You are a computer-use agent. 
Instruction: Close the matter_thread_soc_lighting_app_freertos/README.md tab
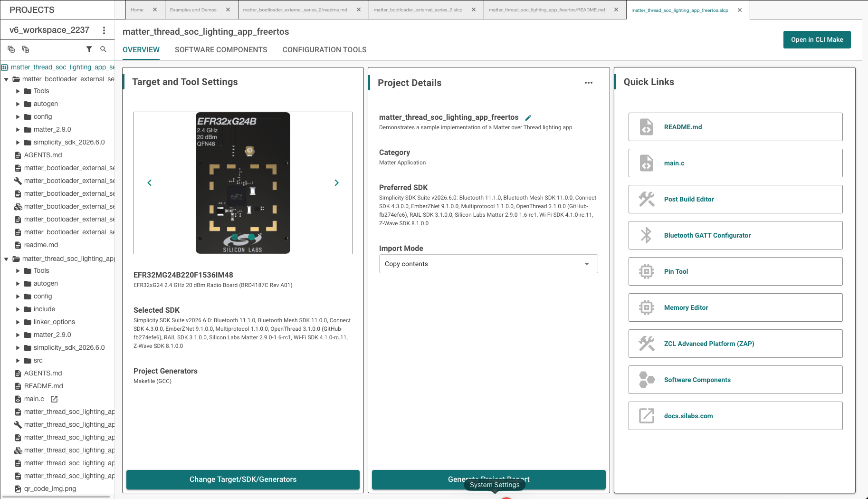pos(616,10)
